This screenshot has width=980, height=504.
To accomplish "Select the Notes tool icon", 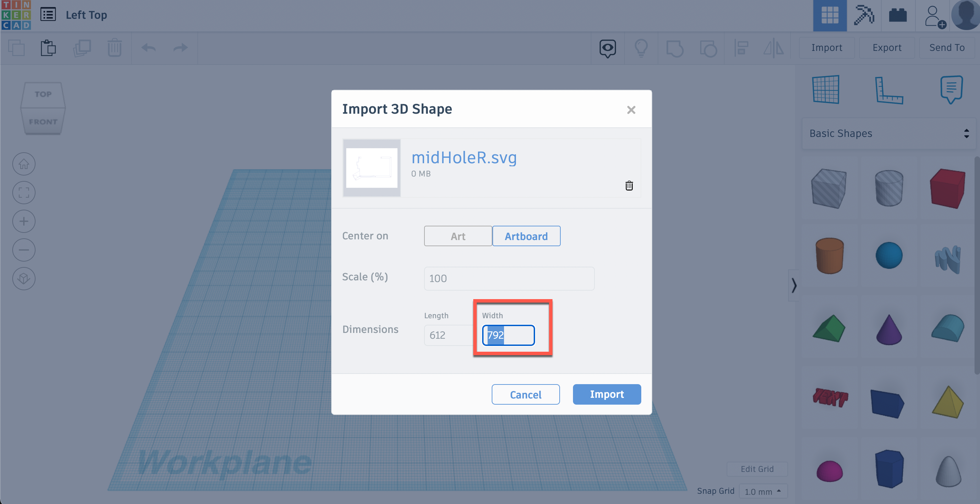I will coord(951,90).
